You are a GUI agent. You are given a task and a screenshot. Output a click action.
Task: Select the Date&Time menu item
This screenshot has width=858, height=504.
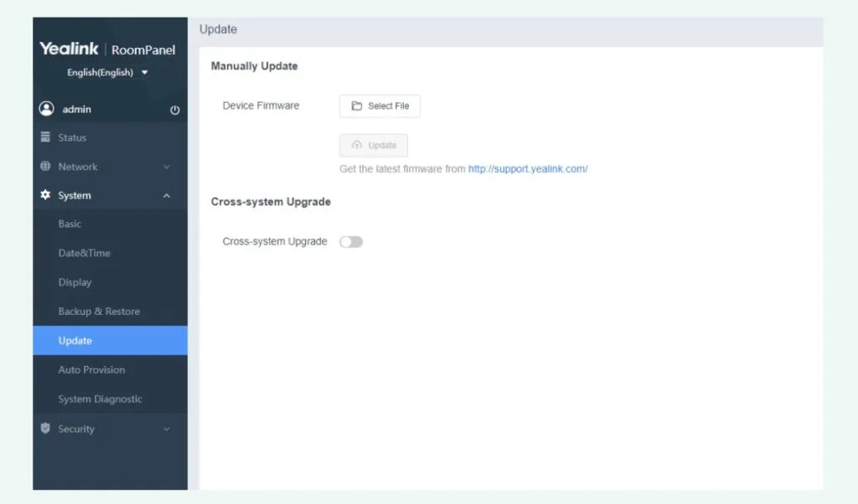(x=84, y=253)
